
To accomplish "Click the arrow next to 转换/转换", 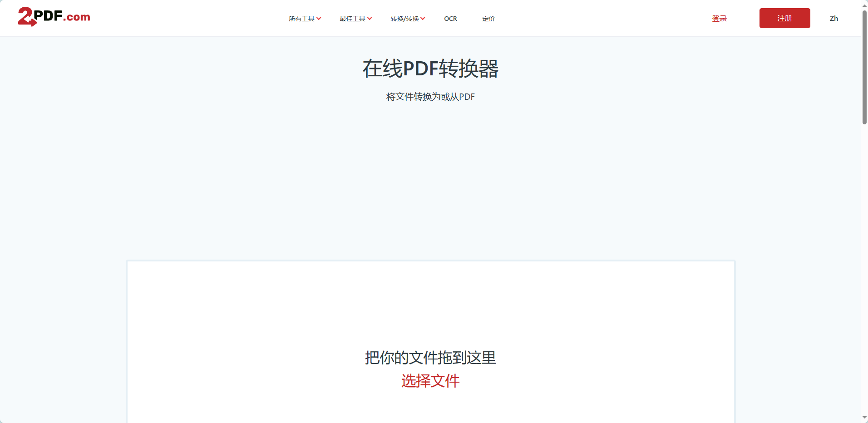I will coord(423,19).
